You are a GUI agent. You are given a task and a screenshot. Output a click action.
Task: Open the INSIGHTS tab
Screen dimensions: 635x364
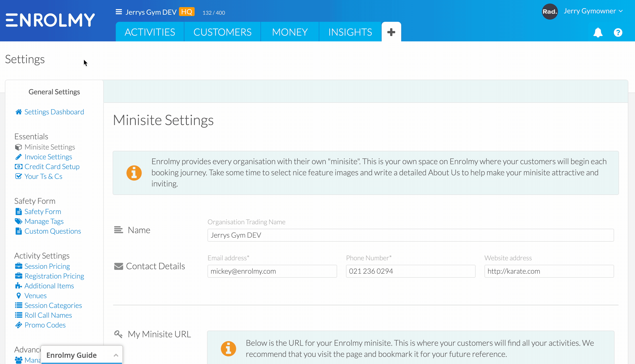click(x=350, y=32)
